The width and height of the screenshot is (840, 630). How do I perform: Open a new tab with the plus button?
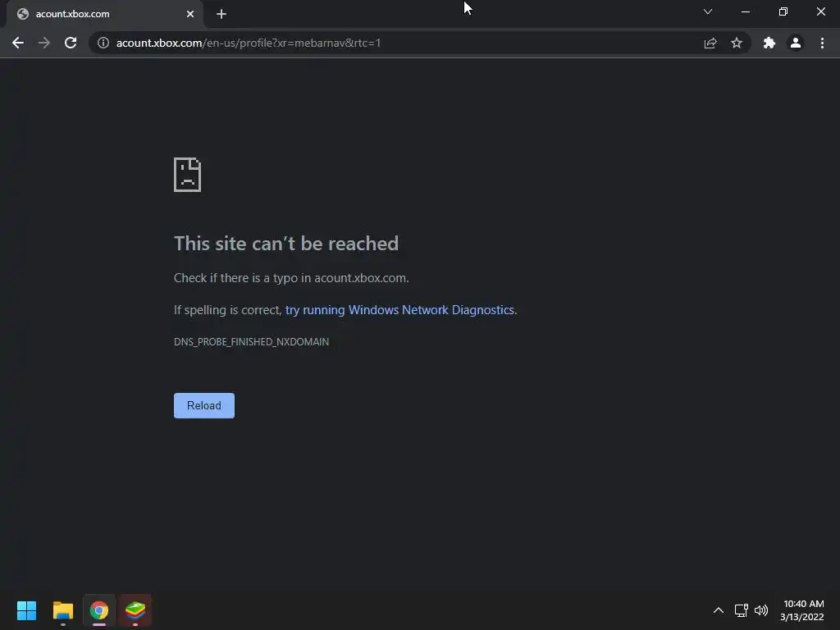point(221,14)
